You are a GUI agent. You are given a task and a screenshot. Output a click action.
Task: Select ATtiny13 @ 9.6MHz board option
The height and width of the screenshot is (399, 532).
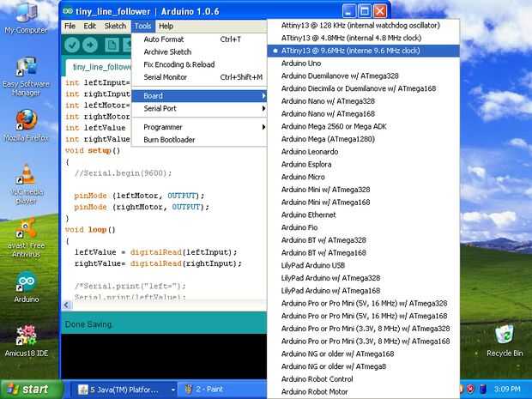(363, 51)
